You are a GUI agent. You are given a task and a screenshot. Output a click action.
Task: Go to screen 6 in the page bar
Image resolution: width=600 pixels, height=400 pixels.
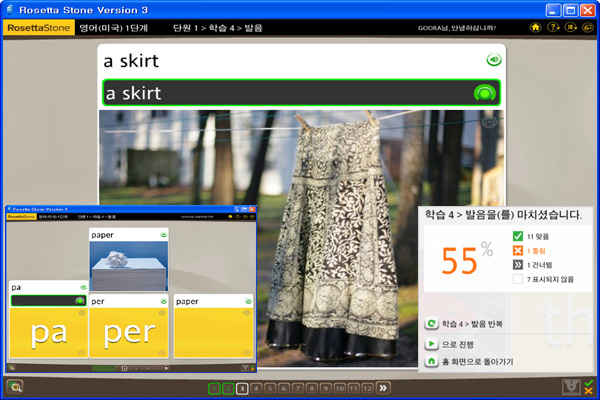284,389
